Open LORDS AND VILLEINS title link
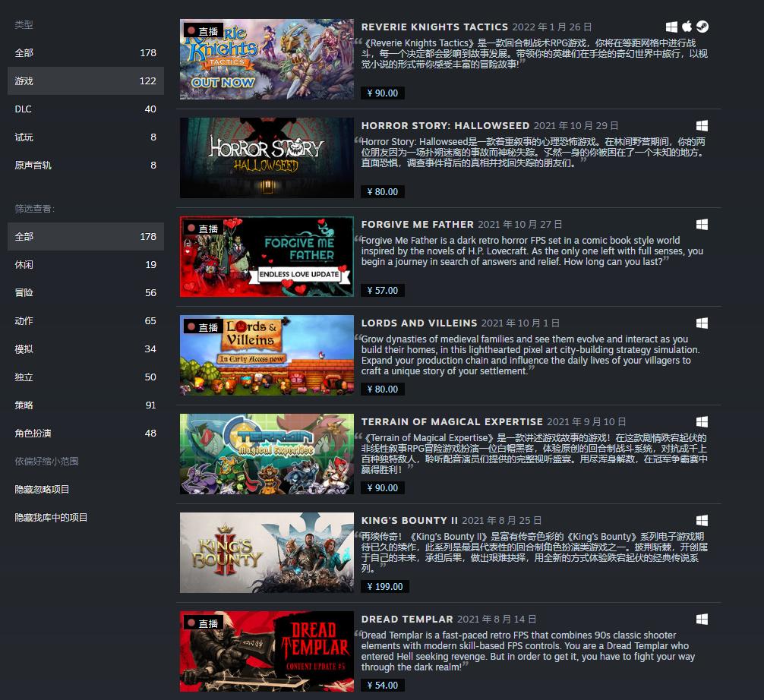 (x=419, y=323)
